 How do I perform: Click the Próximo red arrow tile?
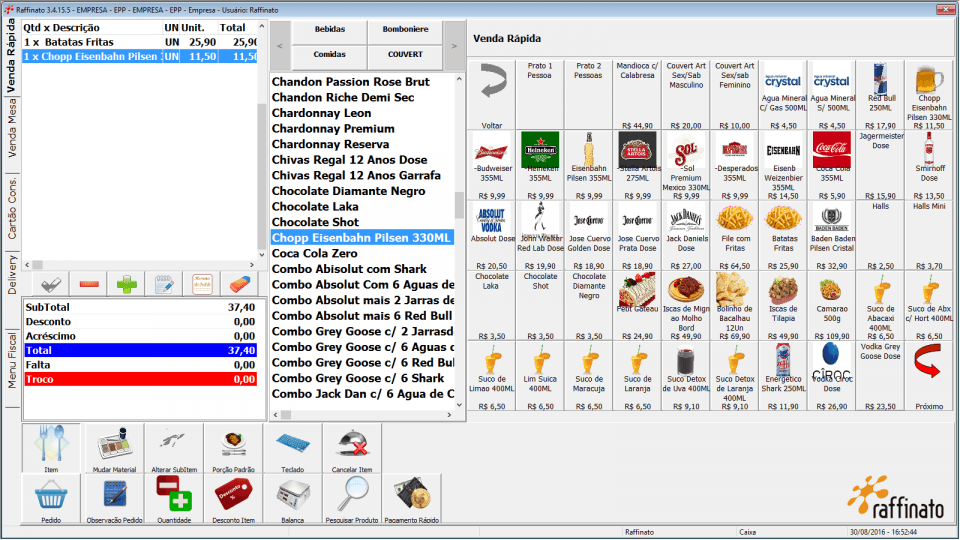(929, 376)
